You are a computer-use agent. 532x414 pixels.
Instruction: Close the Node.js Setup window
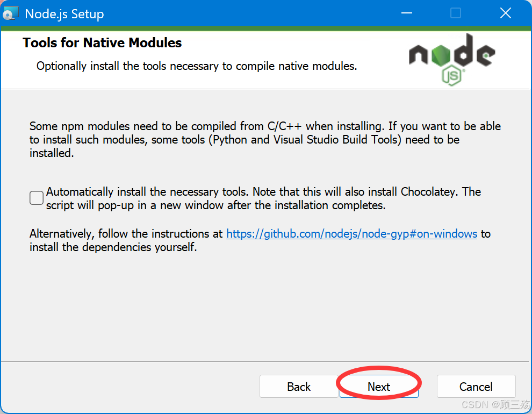tap(506, 13)
